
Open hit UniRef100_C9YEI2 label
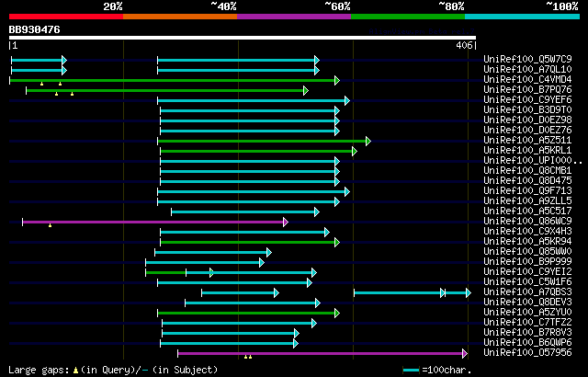point(527,271)
